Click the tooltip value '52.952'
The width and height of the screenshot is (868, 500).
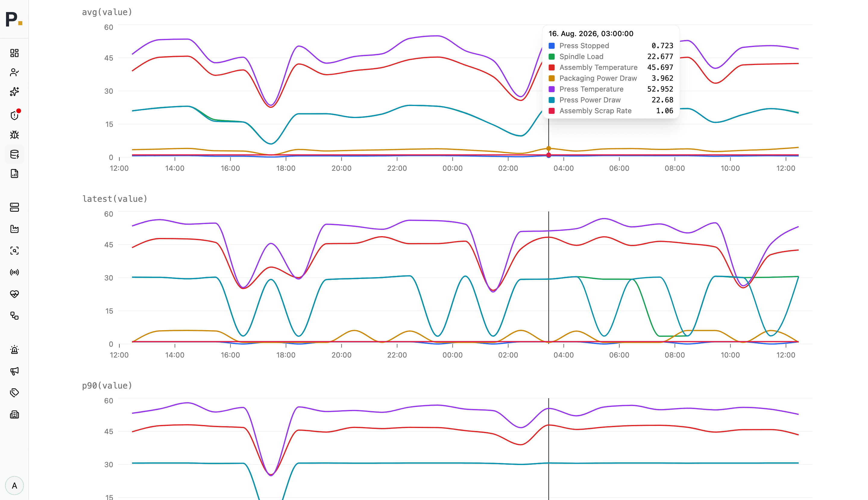pos(660,89)
